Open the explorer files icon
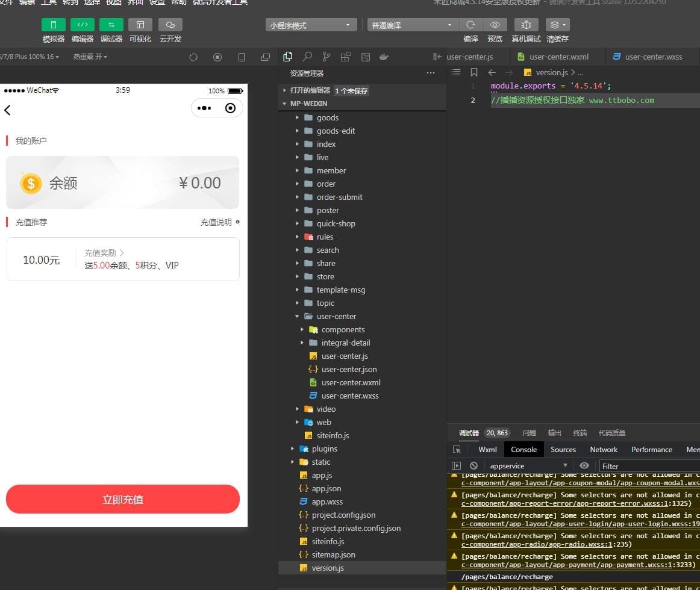The image size is (700, 590). coord(288,57)
